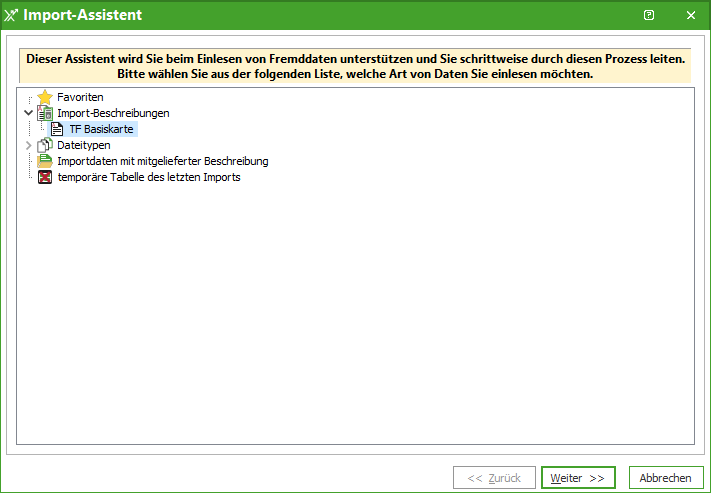
Task: Select temporäre Tabelle des letzten Imports label
Action: click(x=148, y=177)
